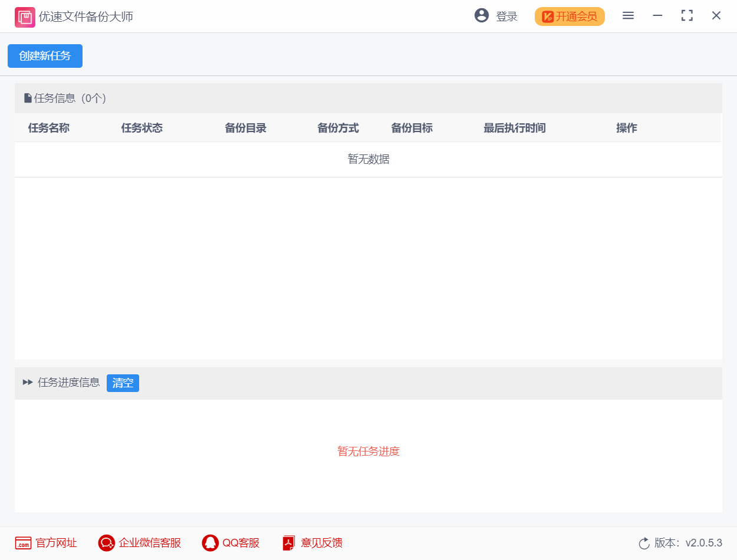Click the refresh version check icon
This screenshot has width=737, height=560.
pyautogui.click(x=644, y=543)
